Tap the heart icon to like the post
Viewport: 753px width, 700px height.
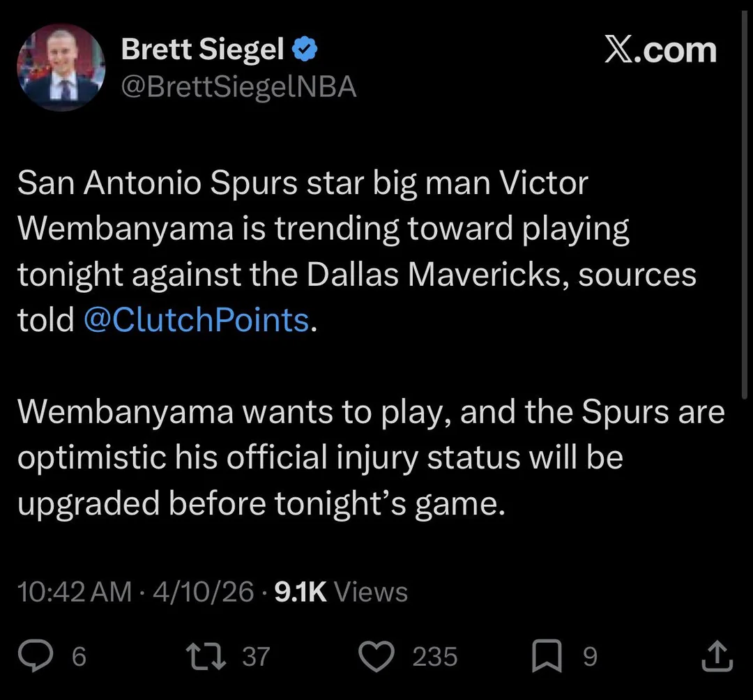[x=376, y=656]
